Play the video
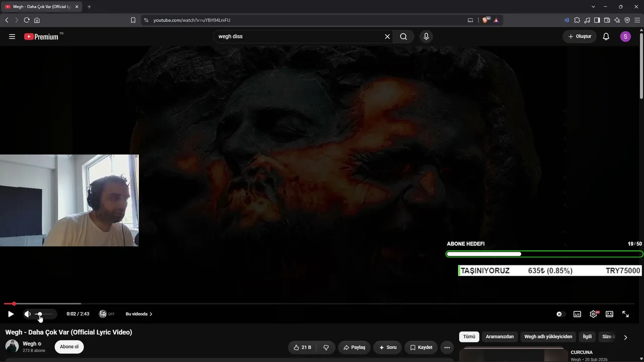Viewport: 644px width, 362px height. [x=11, y=314]
